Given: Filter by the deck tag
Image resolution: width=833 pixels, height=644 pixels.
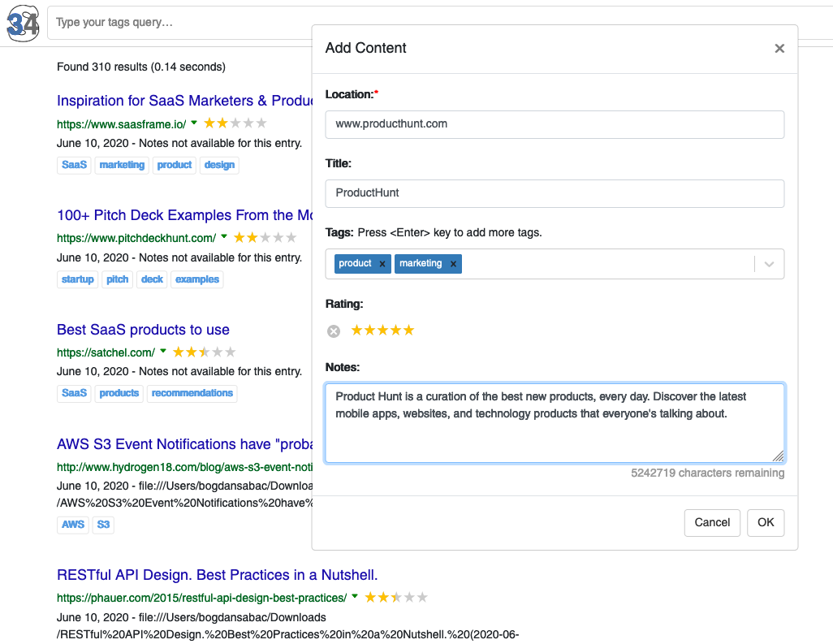Looking at the screenshot, I should (152, 279).
